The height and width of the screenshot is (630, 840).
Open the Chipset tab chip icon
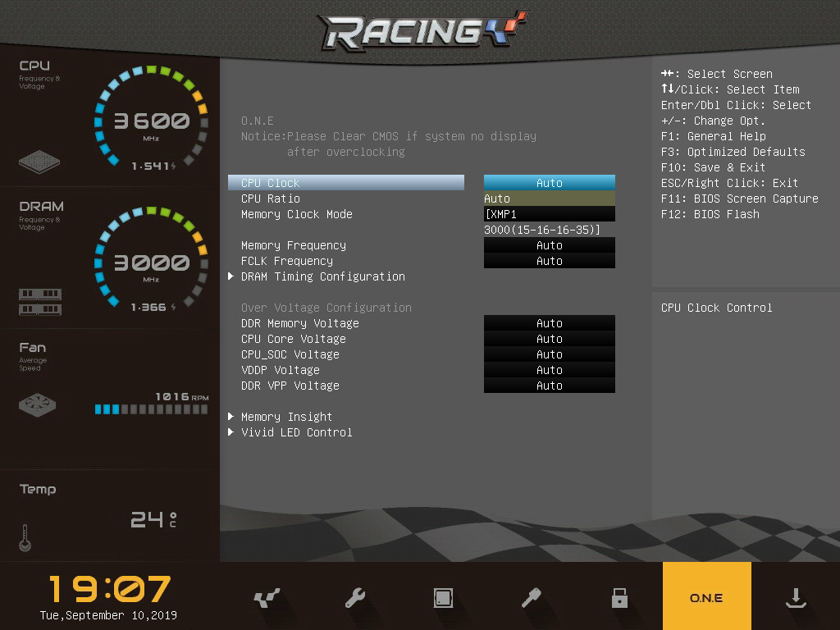coord(443,598)
